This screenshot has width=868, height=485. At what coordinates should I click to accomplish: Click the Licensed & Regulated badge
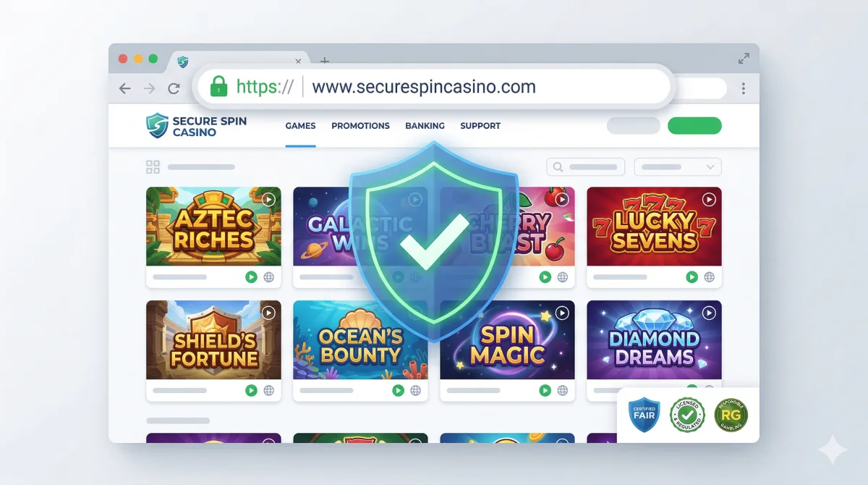[x=686, y=416]
